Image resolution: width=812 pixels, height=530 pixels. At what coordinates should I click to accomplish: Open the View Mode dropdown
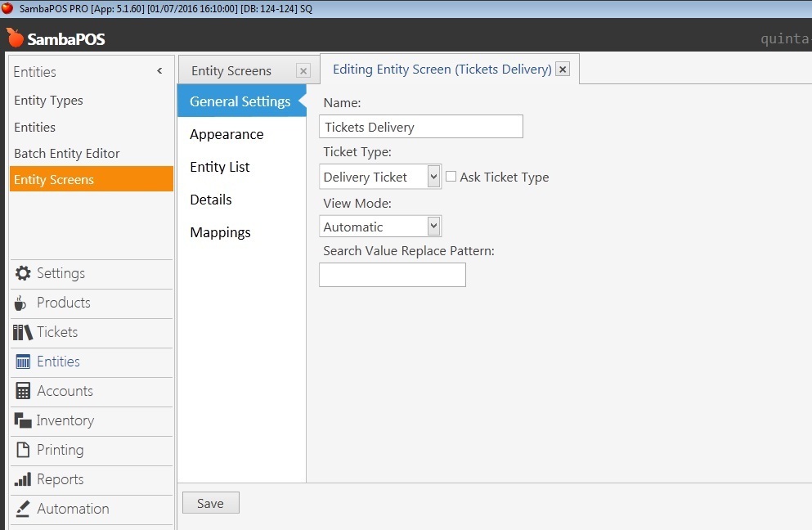pyautogui.click(x=433, y=227)
